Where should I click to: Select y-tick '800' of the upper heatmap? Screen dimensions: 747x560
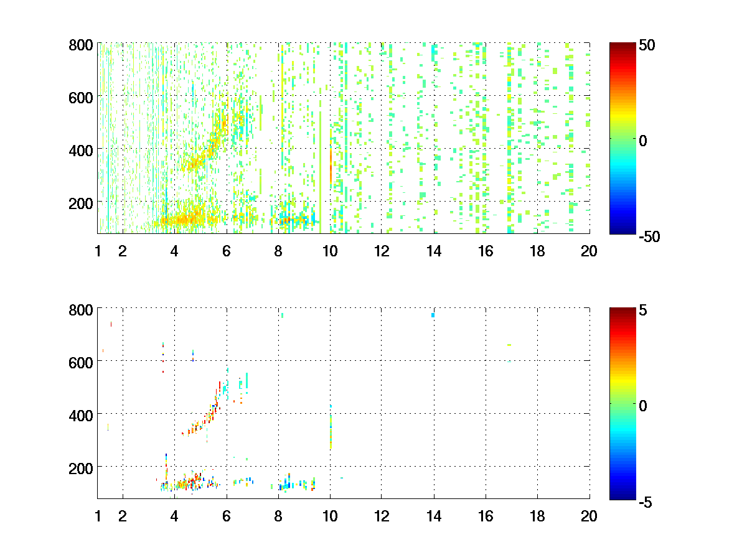pos(81,45)
